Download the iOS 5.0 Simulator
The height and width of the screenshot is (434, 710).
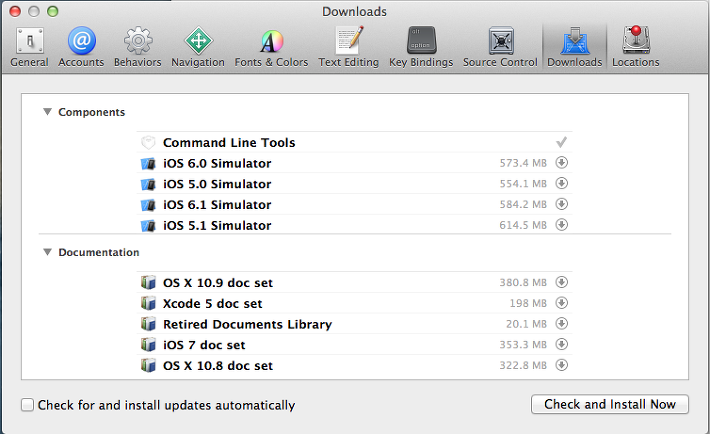[561, 183]
